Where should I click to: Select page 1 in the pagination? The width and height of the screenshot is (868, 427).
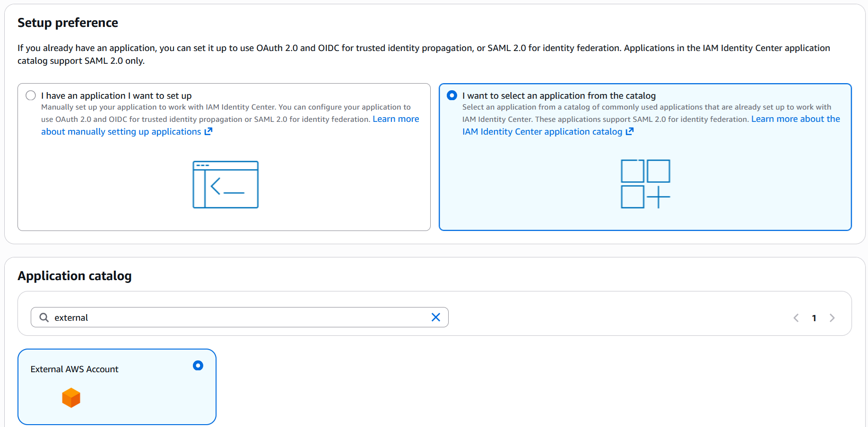(x=814, y=318)
